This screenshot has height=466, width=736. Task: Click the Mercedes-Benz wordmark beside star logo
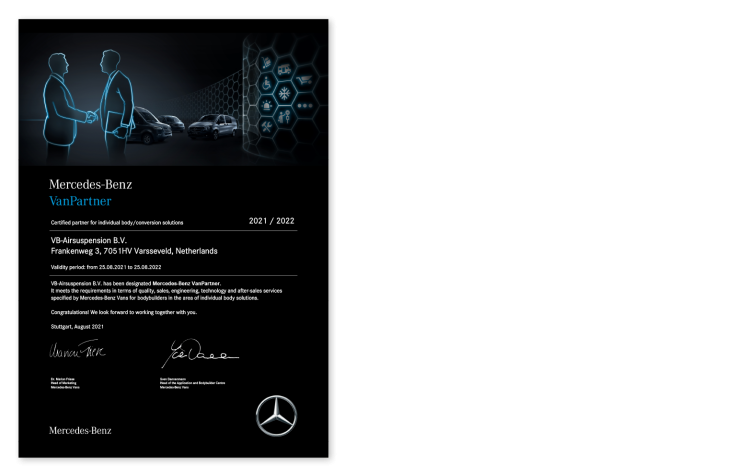(80, 430)
